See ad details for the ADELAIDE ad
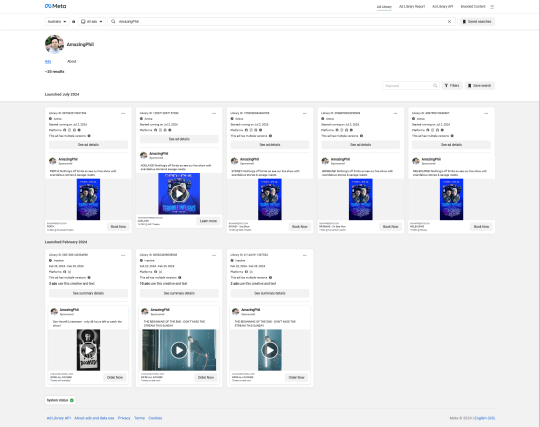The image size is (540, 427). click(x=179, y=139)
